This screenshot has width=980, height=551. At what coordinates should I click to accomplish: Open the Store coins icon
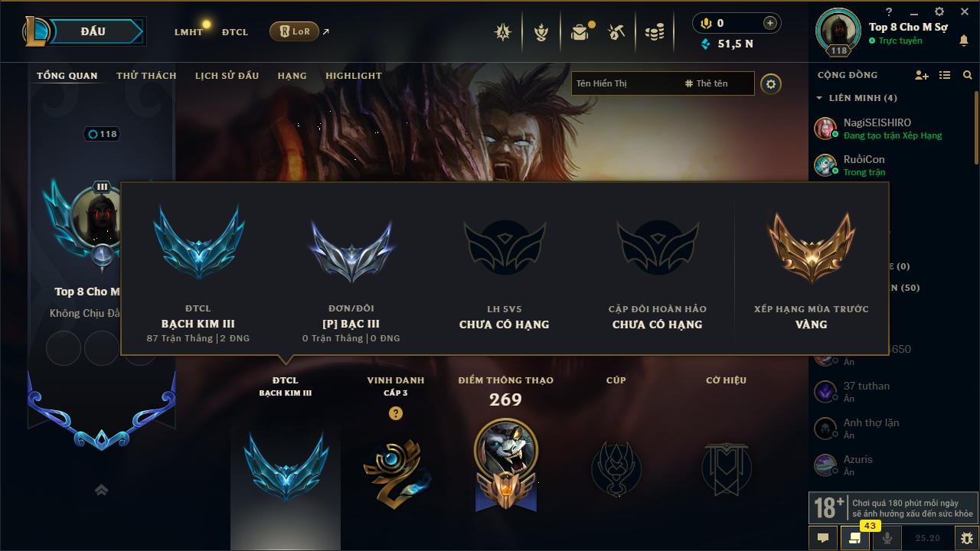(654, 32)
